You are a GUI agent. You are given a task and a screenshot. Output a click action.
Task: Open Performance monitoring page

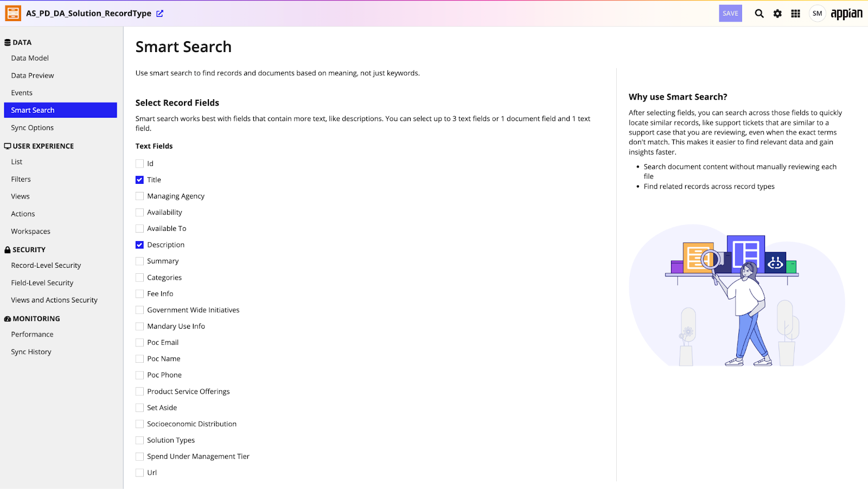tap(32, 334)
